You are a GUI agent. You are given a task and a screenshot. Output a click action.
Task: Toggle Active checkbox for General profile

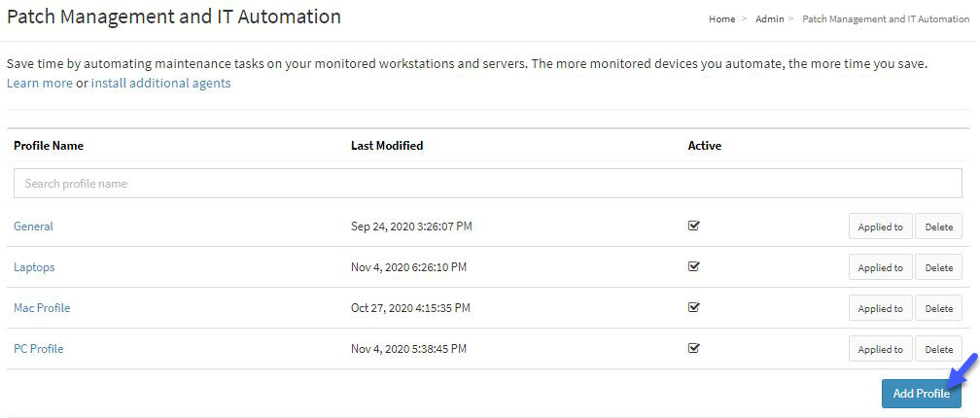pos(693,226)
